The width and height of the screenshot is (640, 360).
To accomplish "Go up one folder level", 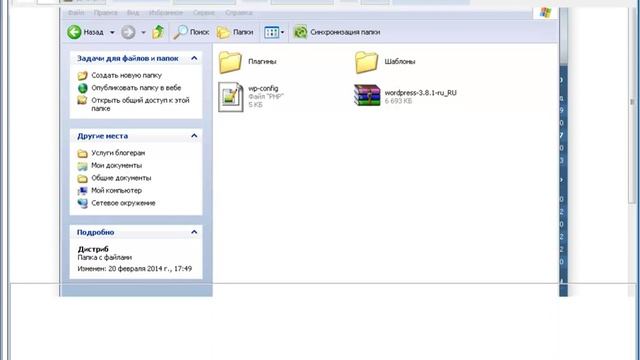I will (x=158, y=32).
